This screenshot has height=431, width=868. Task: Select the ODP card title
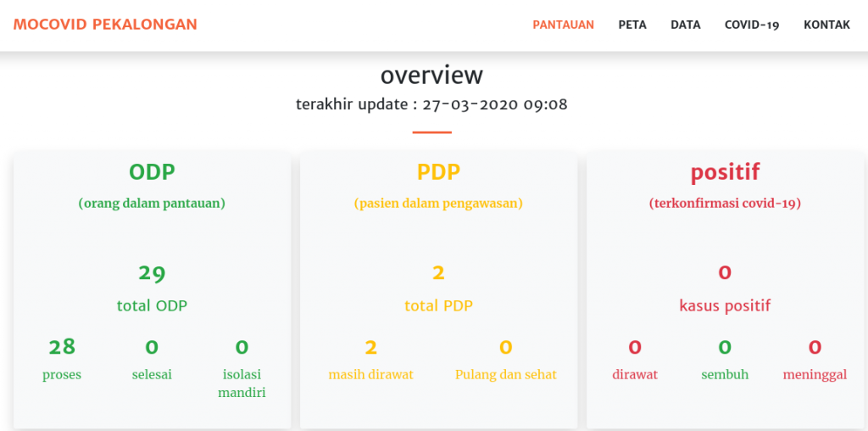152,172
